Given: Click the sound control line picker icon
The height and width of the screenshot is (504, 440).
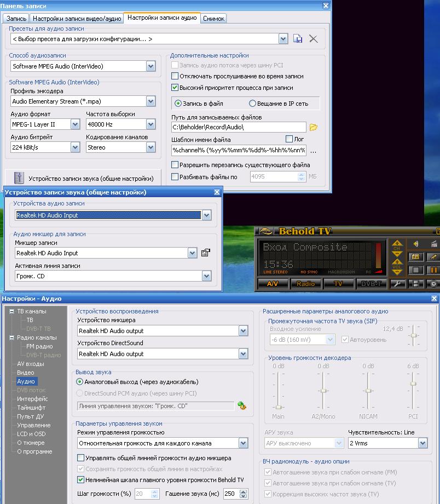Looking at the screenshot, I should [242, 406].
